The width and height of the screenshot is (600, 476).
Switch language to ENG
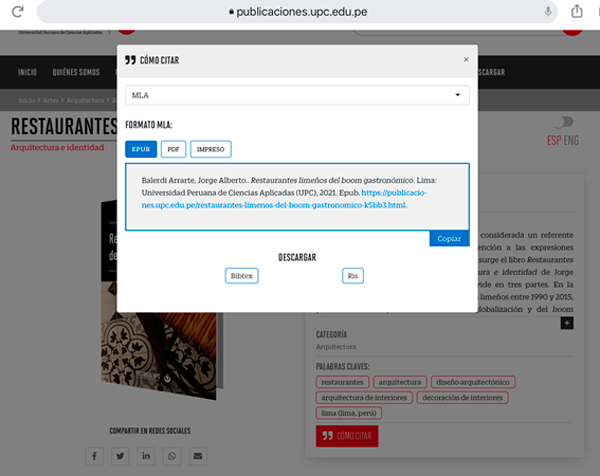pyautogui.click(x=571, y=140)
